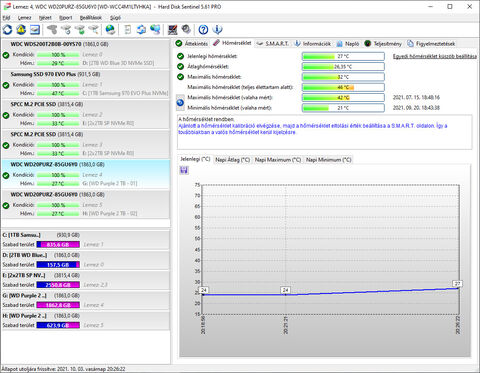The height and width of the screenshot is (373, 480).
Task: Click the 835.6 GB free space bar for C:
Action: 58,245
